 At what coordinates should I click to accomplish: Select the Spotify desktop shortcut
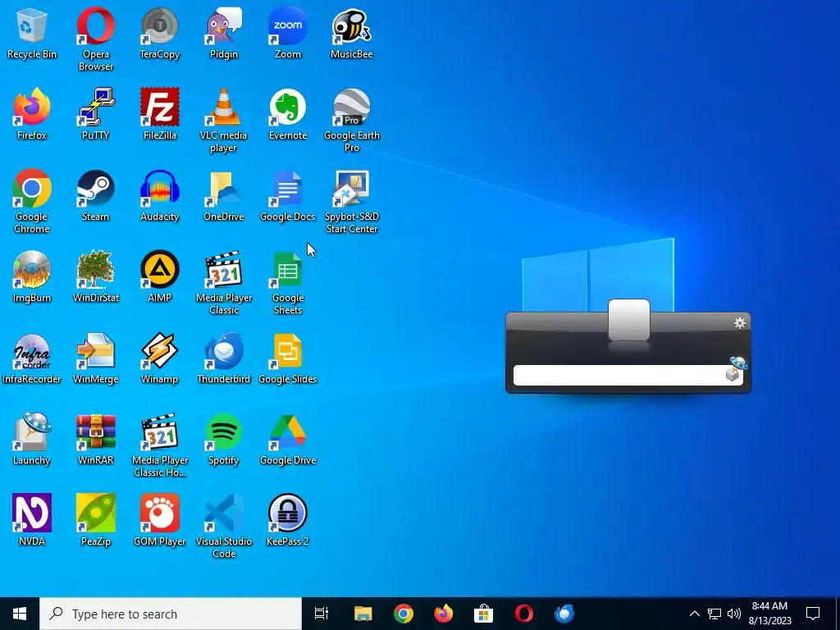223,440
